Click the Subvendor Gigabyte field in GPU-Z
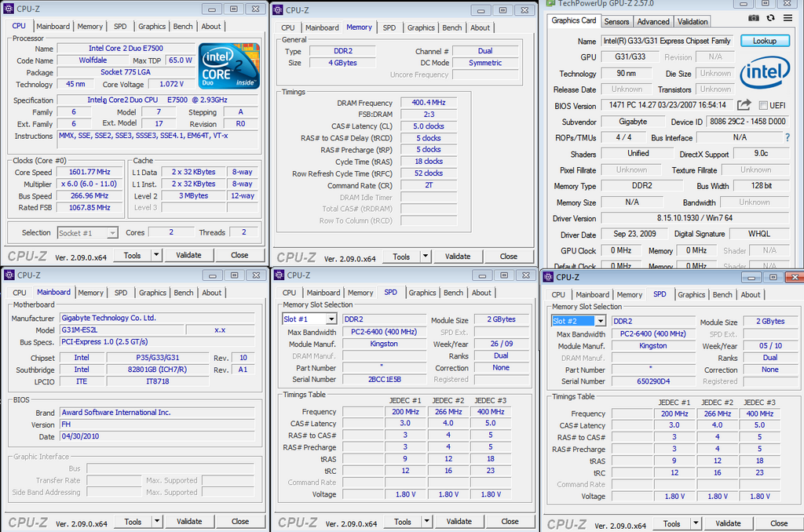 [634, 122]
